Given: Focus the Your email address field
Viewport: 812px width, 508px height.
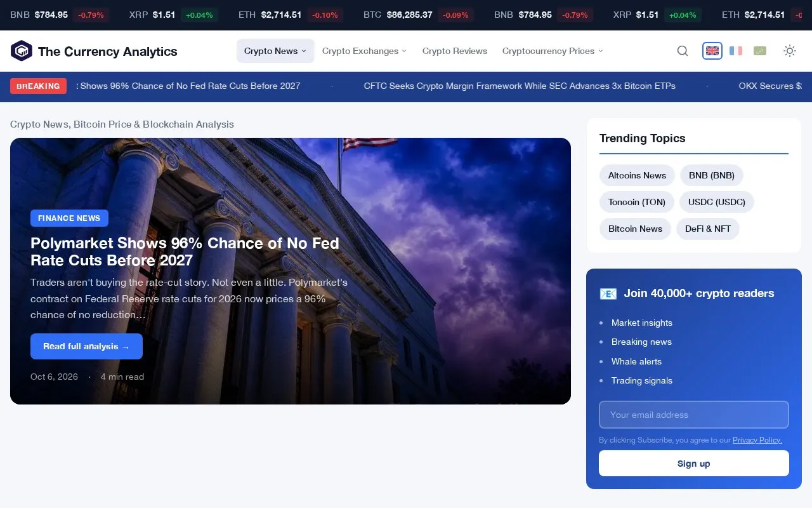Looking at the screenshot, I should pos(694,415).
